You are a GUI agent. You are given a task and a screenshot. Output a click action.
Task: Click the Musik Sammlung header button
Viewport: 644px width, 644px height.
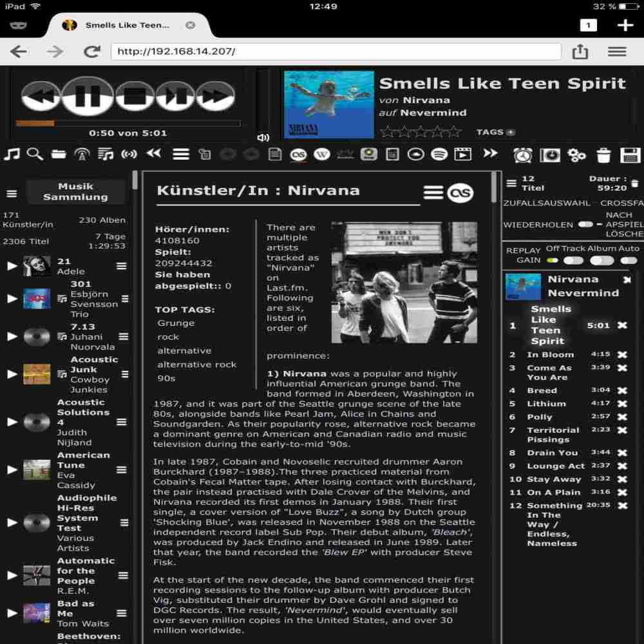75,191
